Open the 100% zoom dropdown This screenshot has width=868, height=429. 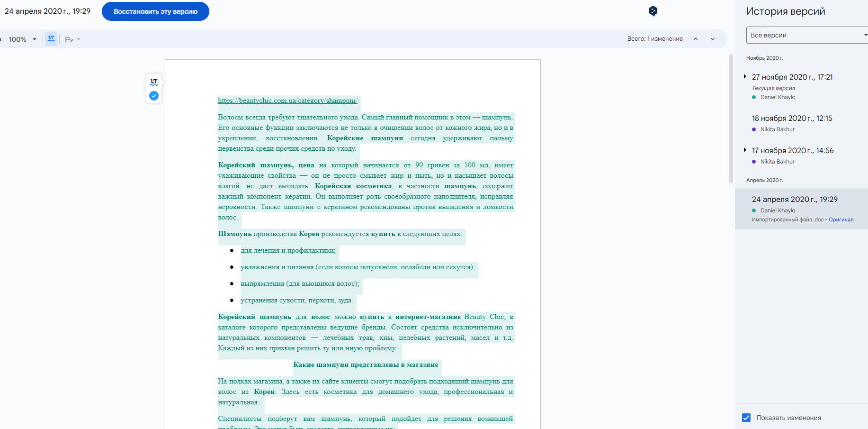tap(22, 39)
